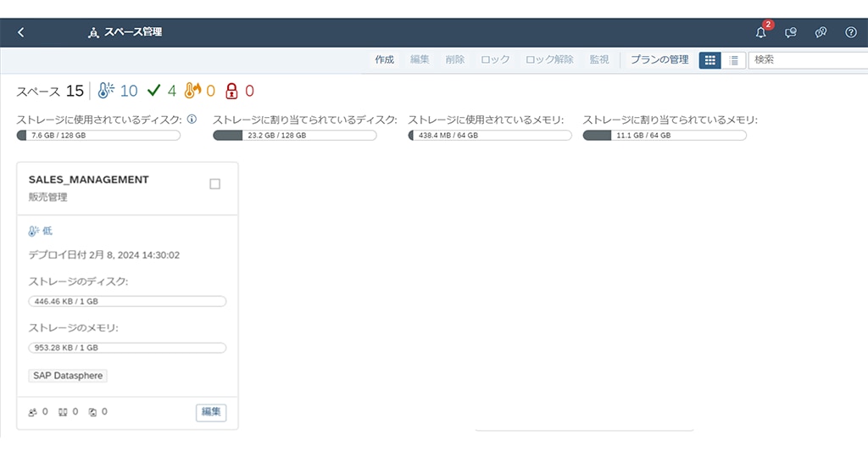Click info icon beside ストレージに使用されているディスク
The width and height of the screenshot is (868, 452).
coord(192,120)
